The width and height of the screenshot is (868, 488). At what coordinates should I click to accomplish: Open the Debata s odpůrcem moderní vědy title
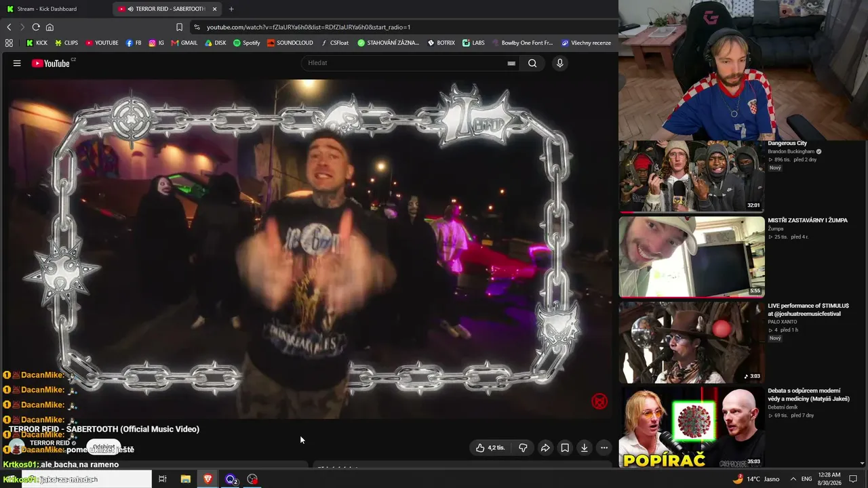click(807, 395)
